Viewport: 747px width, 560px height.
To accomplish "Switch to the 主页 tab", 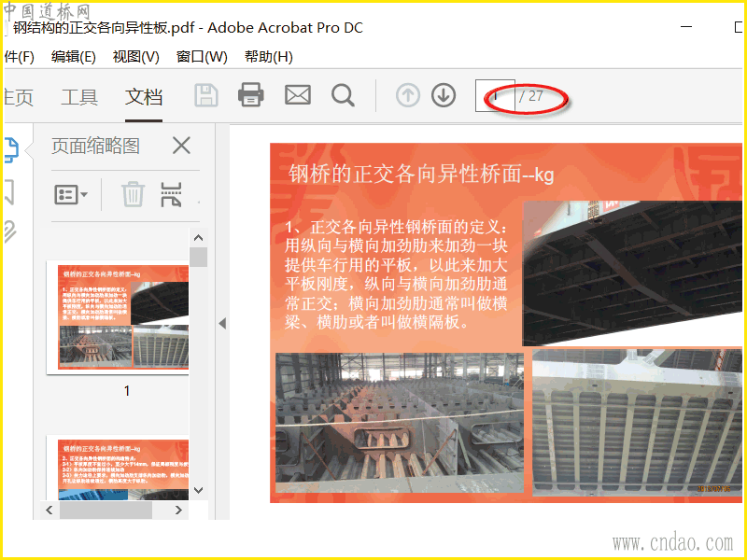I will 19,97.
